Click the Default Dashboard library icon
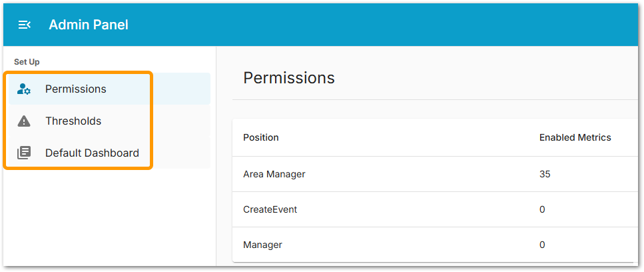The image size is (644, 272). [x=24, y=153]
